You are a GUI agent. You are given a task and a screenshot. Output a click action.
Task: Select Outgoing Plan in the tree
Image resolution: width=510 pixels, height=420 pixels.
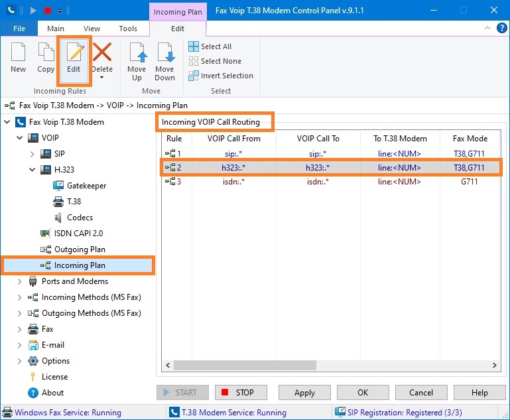(x=80, y=249)
